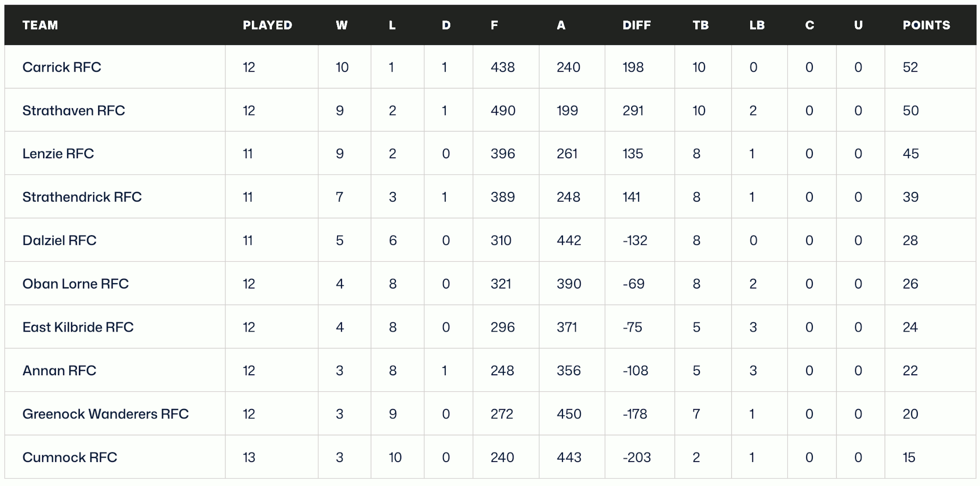
Task: Select the DIFF column header
Action: point(637,25)
